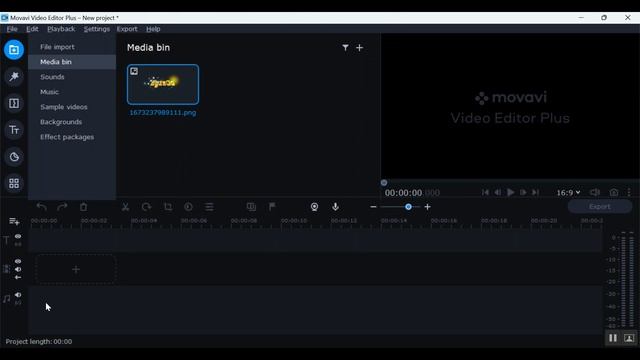This screenshot has height=360, width=640.
Task: Click the add media placeholder on video track
Action: click(x=76, y=269)
